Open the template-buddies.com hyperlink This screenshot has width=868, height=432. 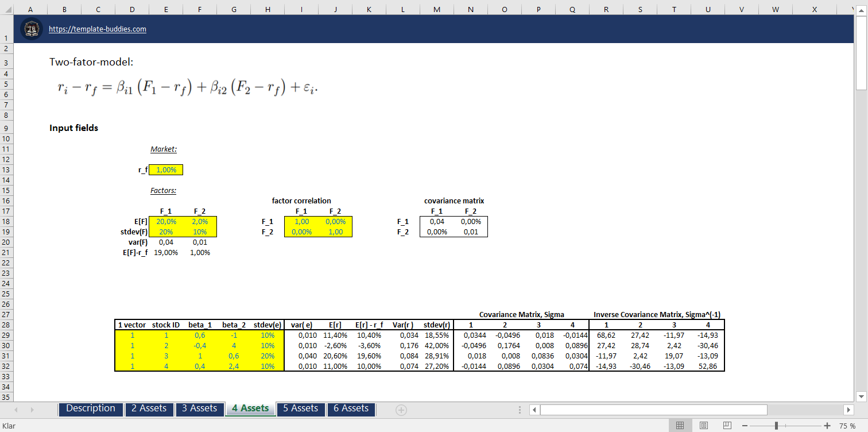[x=97, y=29]
